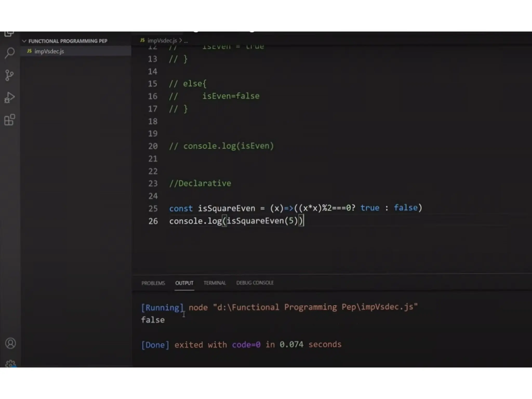Click the file path in Running output line
This screenshot has width=532, height=399.
coord(316,307)
